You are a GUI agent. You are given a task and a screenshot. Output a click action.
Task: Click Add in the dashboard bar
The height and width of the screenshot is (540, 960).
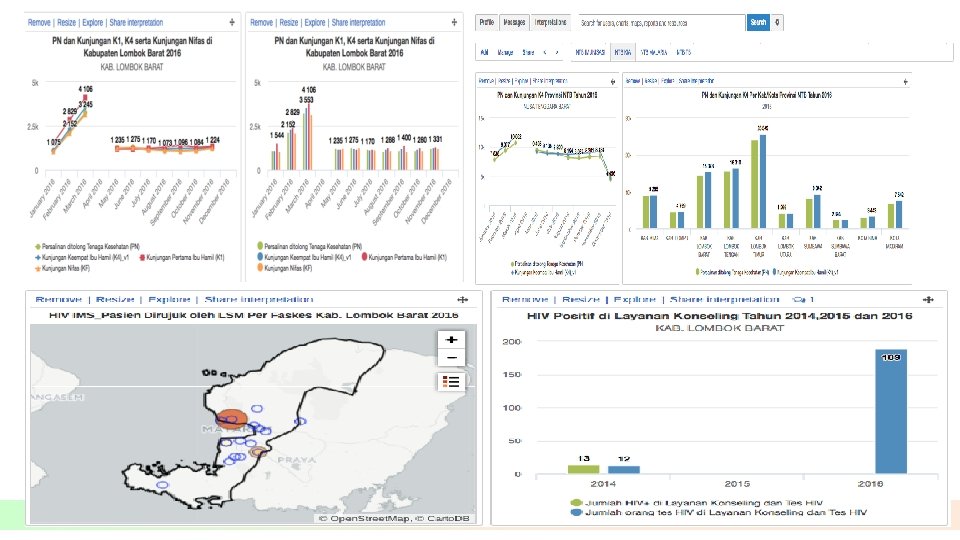click(484, 53)
